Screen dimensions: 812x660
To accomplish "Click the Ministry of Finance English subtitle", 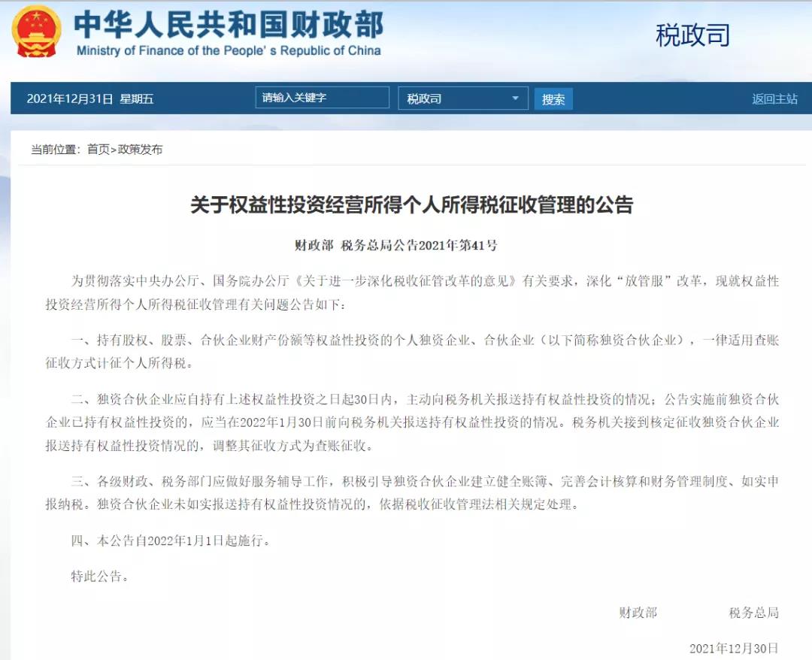I will tap(229, 50).
